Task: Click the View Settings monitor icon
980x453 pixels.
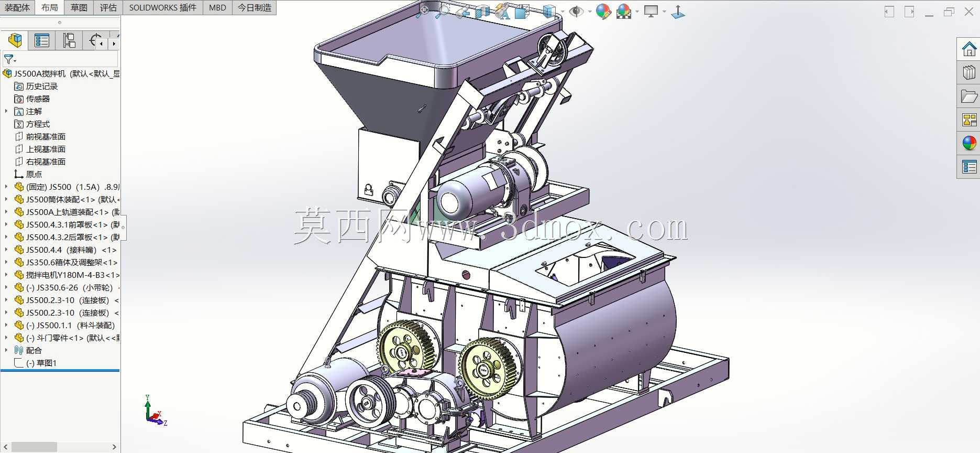Action: [651, 11]
